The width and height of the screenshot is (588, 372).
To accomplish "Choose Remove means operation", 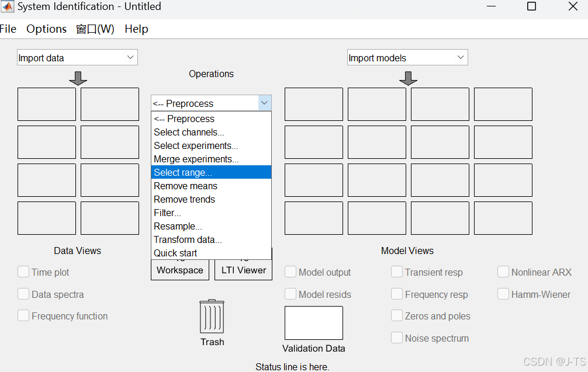I will (x=211, y=186).
